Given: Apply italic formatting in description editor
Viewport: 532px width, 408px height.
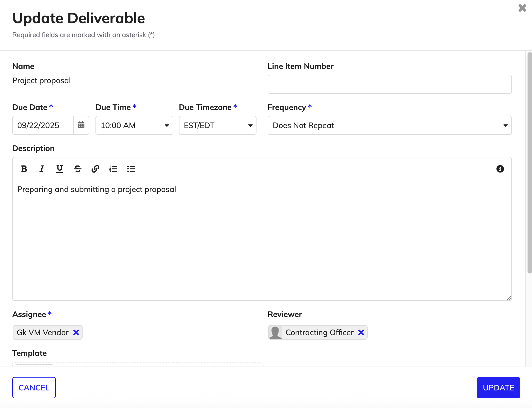Looking at the screenshot, I should click(42, 169).
